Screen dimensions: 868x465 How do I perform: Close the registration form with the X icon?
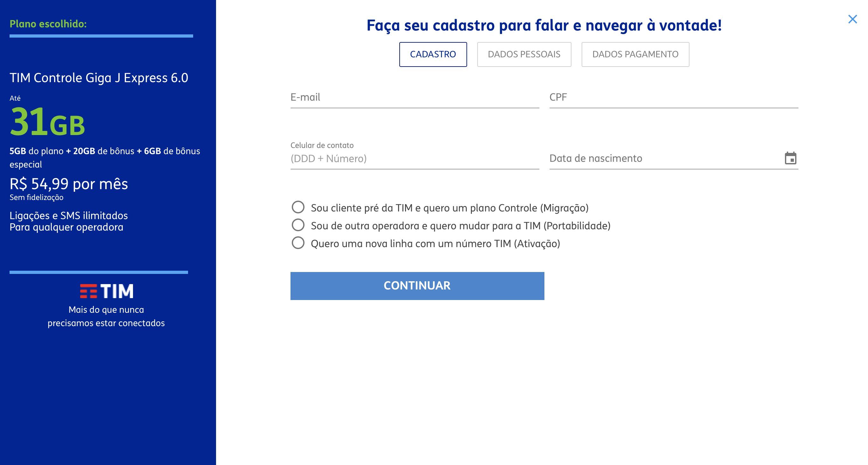(852, 19)
